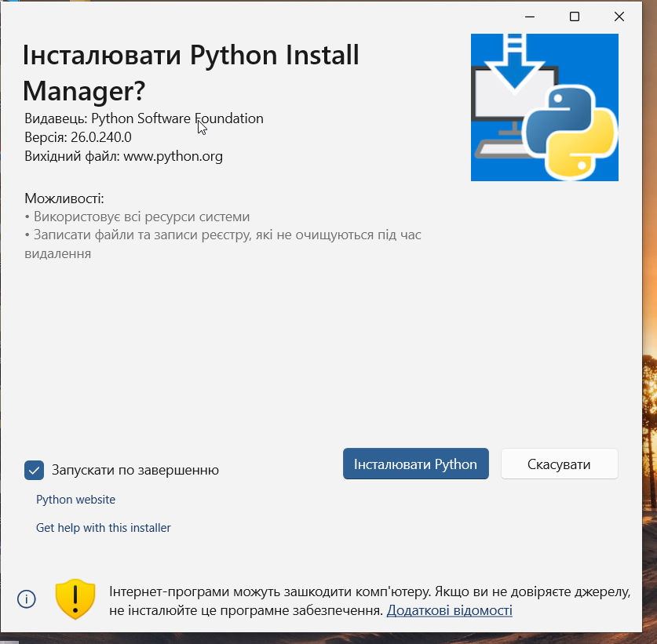Click the source text www.python.org
Image resolution: width=657 pixels, height=644 pixels.
(173, 156)
